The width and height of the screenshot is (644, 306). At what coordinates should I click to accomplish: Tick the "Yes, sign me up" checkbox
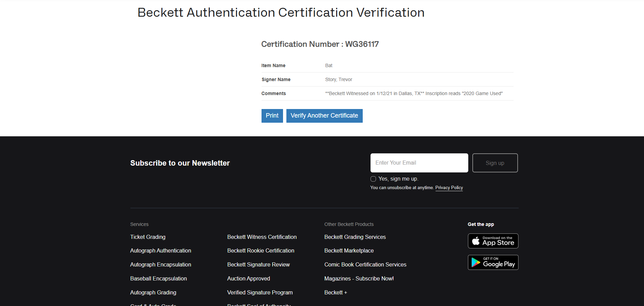373,179
